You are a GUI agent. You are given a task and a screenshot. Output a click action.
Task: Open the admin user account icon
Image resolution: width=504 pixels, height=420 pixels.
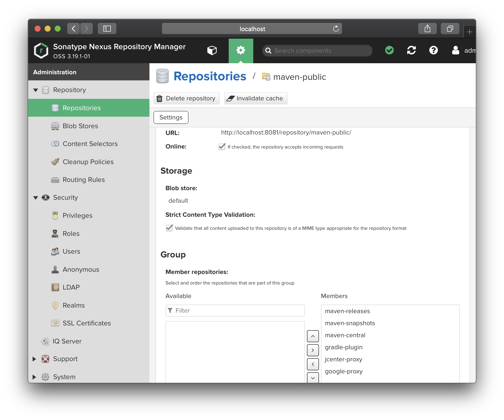pos(455,50)
